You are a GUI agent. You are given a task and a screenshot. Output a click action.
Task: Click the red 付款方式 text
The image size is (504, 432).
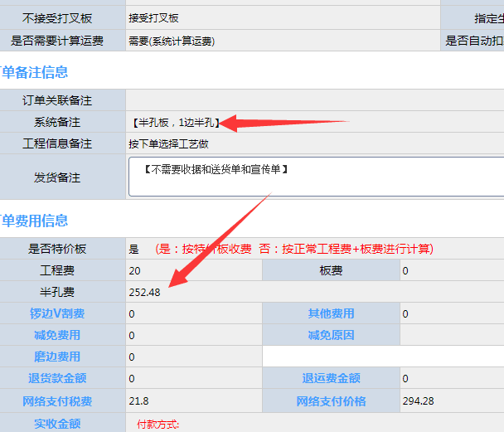click(157, 424)
